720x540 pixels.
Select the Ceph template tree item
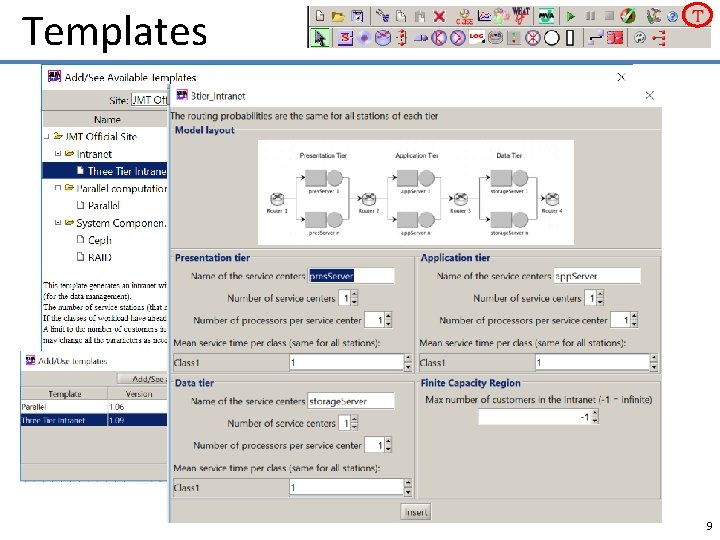94,240
